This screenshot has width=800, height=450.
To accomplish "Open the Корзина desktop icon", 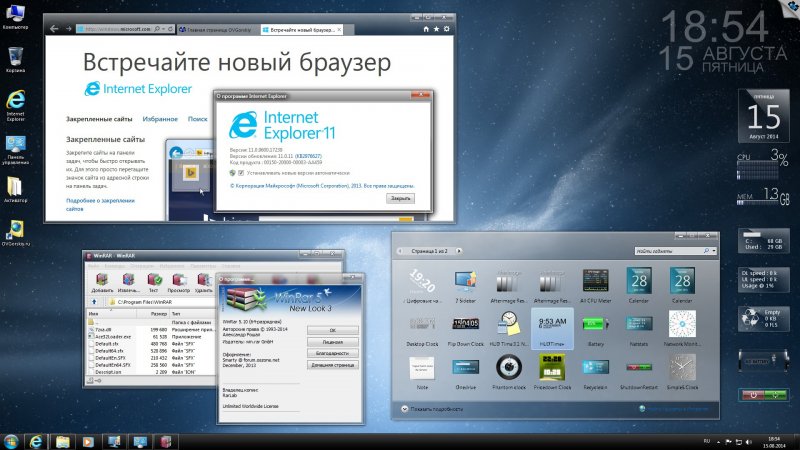I will (15, 59).
